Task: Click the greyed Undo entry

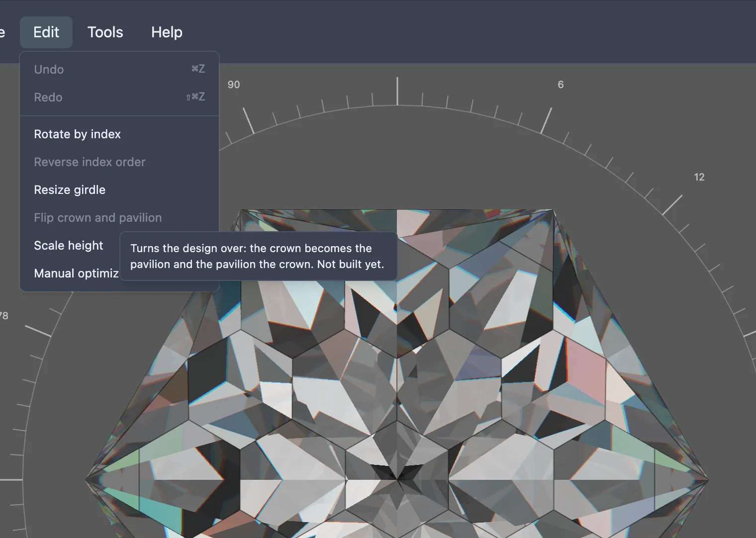Action: 119,70
